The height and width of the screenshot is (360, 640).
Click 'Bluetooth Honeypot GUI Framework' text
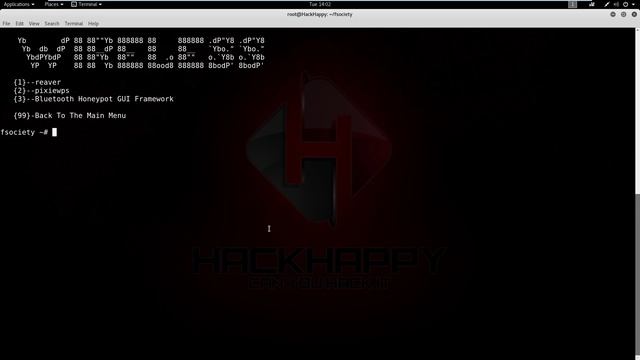click(104, 99)
